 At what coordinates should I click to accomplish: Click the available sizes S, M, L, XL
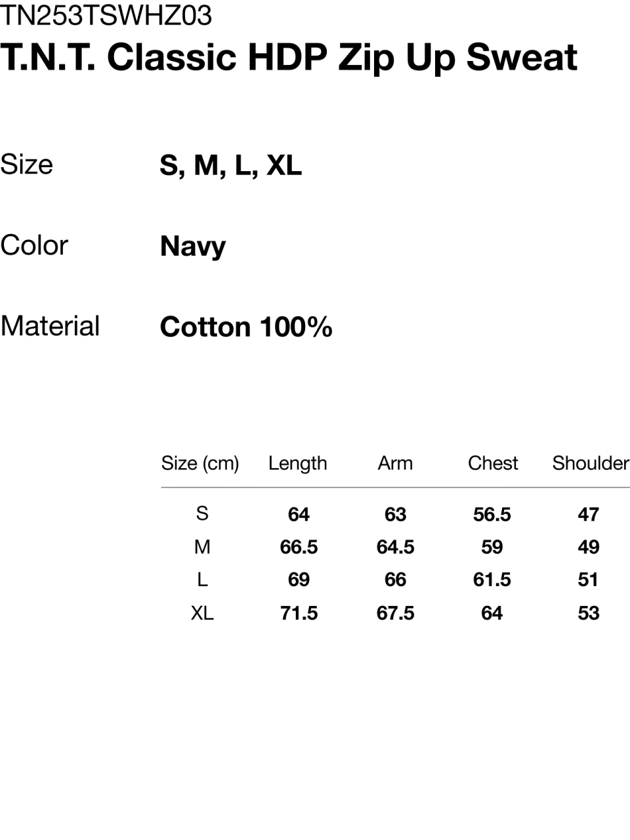point(230,165)
